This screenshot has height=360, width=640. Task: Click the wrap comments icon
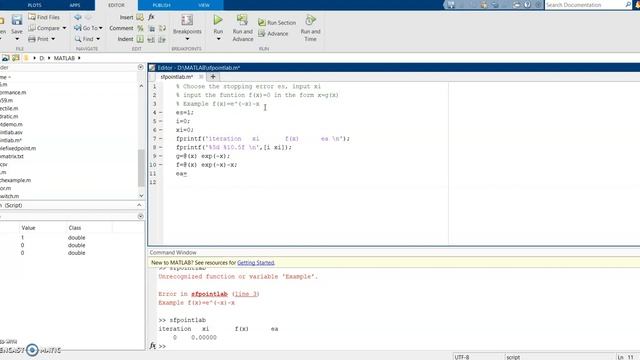tap(162, 28)
